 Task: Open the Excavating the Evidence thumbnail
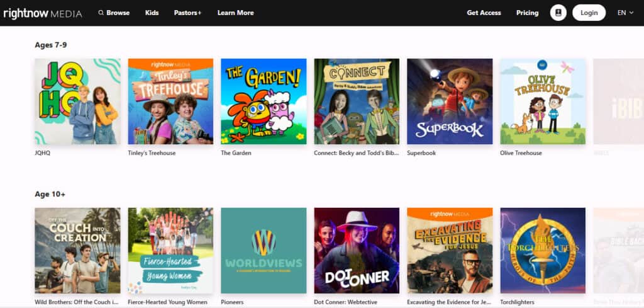click(x=450, y=251)
